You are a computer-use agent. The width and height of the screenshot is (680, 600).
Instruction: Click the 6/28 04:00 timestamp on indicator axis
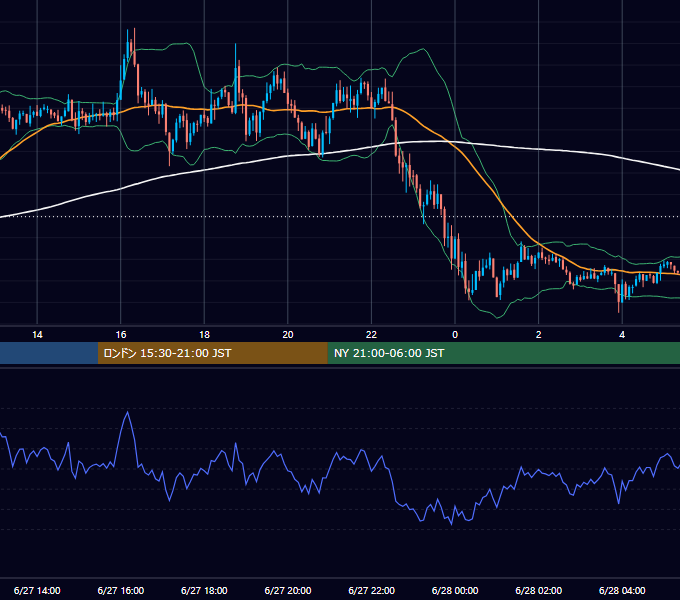coord(622,590)
